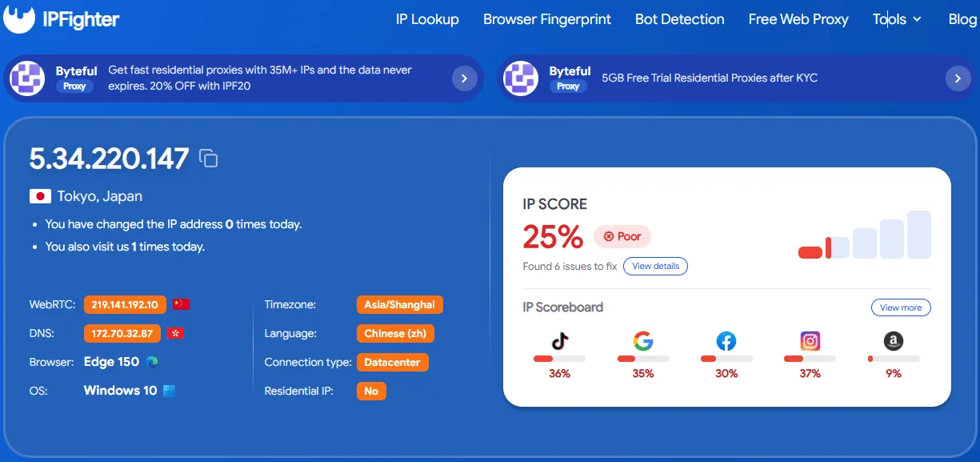Image resolution: width=980 pixels, height=462 pixels.
Task: Open the arrow on the 35M+ IPs banner
Action: coord(465,78)
